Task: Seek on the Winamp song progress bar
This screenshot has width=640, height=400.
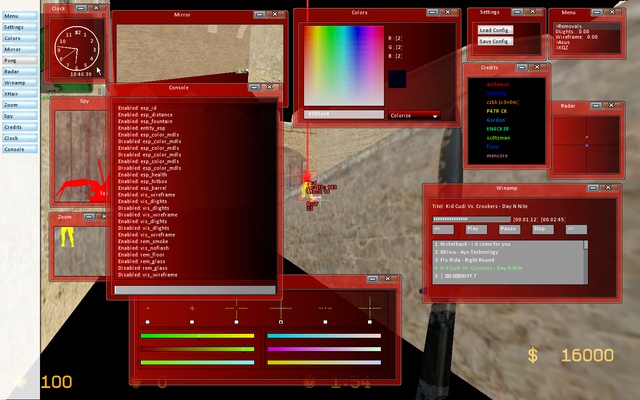Action: [x=471, y=219]
